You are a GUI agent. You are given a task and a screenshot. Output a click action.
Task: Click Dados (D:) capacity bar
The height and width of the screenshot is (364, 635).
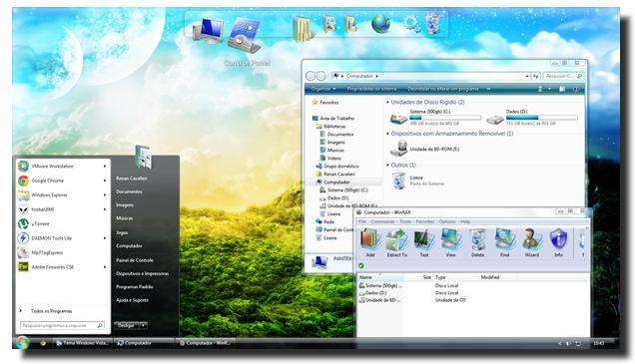pos(542,118)
